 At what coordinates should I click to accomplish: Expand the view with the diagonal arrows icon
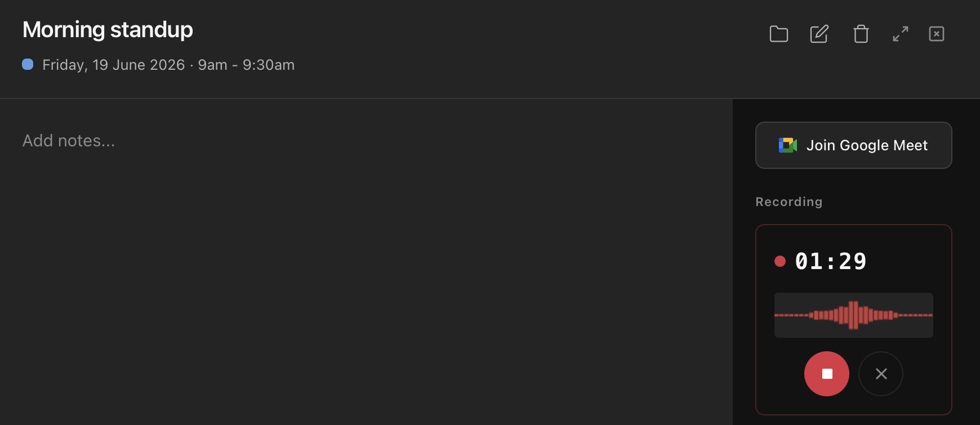[x=901, y=34]
